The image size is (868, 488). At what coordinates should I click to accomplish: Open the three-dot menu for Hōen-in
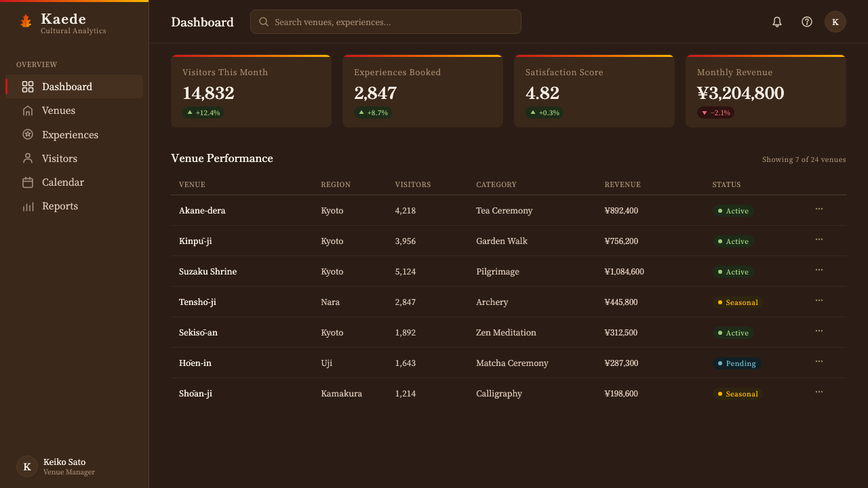click(819, 362)
